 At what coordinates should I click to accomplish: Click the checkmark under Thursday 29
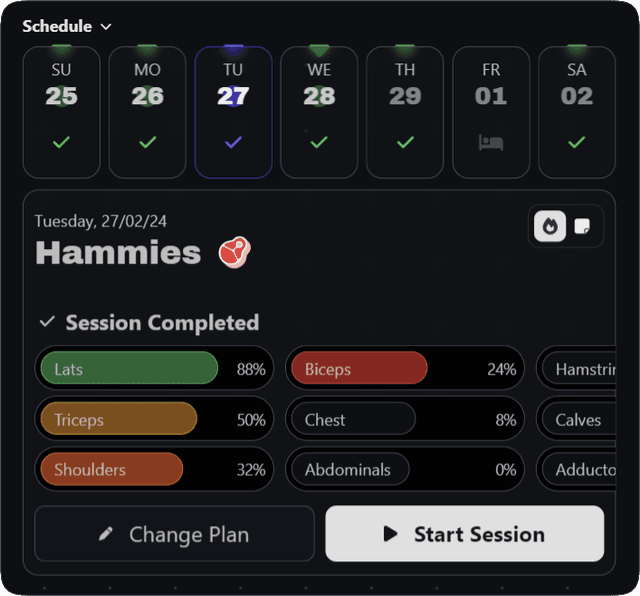tap(405, 142)
